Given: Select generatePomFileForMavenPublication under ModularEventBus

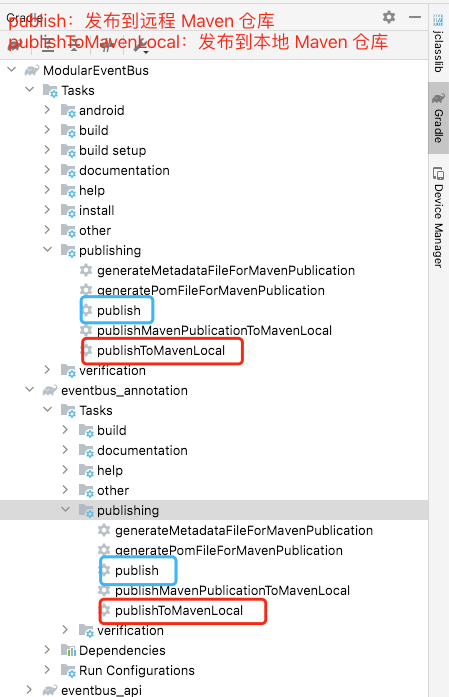Looking at the screenshot, I should tap(211, 290).
